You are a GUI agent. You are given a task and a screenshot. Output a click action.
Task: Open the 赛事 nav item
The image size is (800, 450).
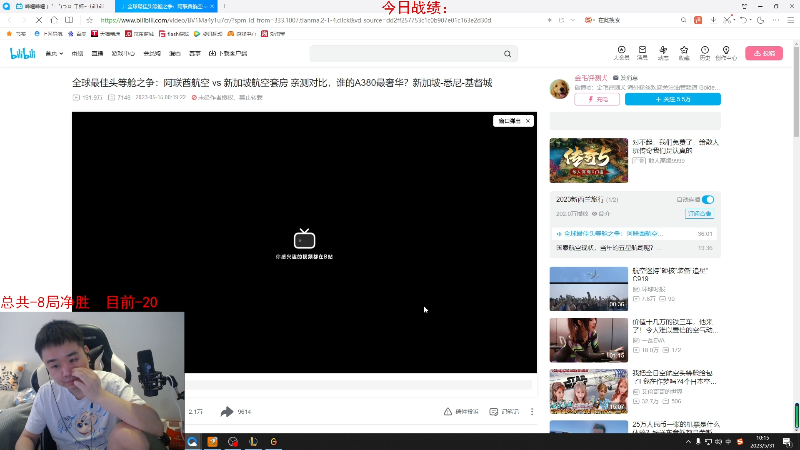coord(194,54)
